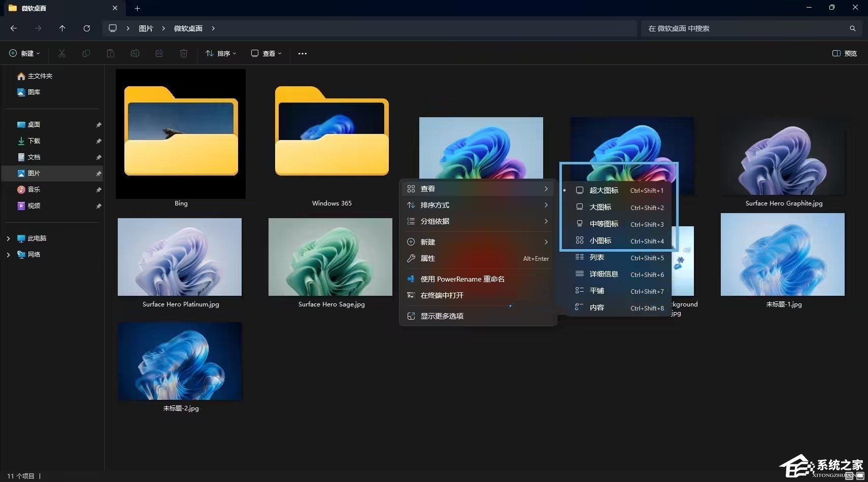Click the Forward navigation arrow
Screen dimensions: 868x482
pyautogui.click(x=38, y=28)
